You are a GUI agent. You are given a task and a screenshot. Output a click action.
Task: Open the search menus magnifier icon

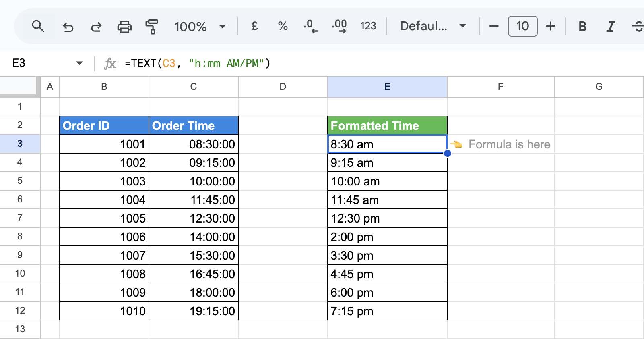click(38, 27)
